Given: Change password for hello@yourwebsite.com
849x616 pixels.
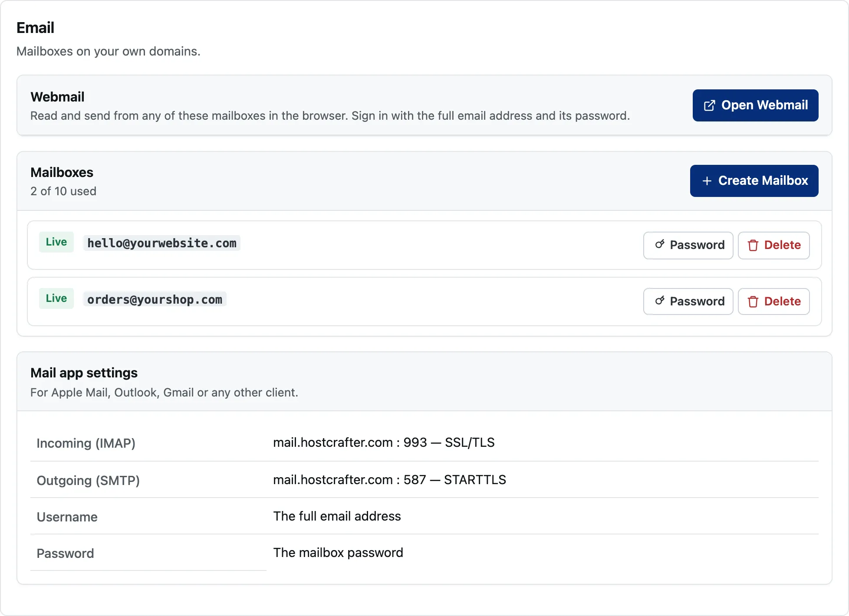Looking at the screenshot, I should [688, 245].
